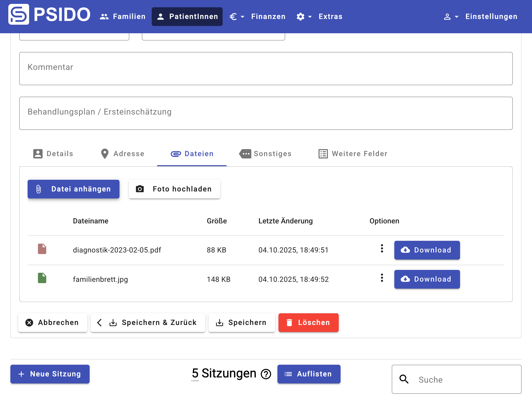This screenshot has height=399, width=532.
Task: Focus the Kommentar text field
Action: click(x=266, y=69)
